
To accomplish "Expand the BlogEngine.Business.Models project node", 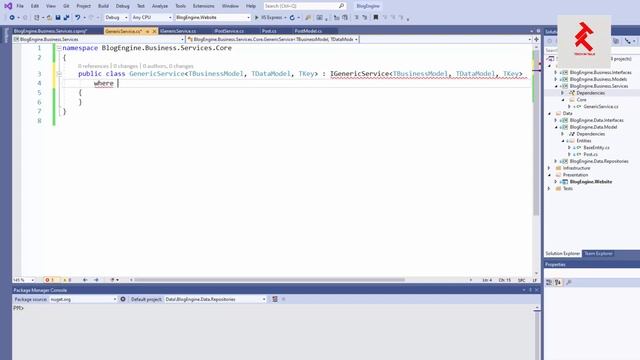I will point(556,79).
